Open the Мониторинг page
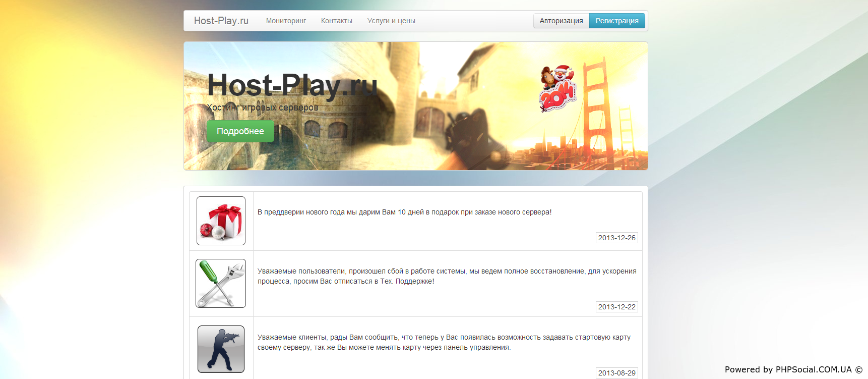This screenshot has height=379, width=868. click(286, 21)
